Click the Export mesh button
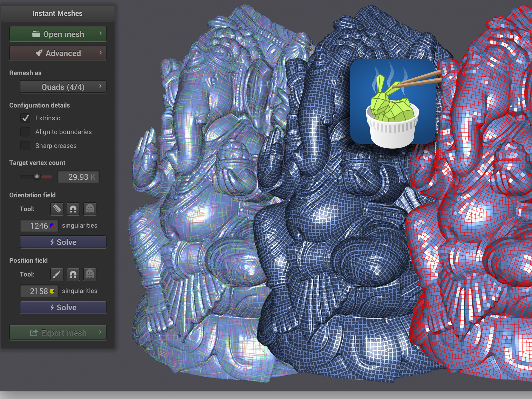 click(x=58, y=332)
